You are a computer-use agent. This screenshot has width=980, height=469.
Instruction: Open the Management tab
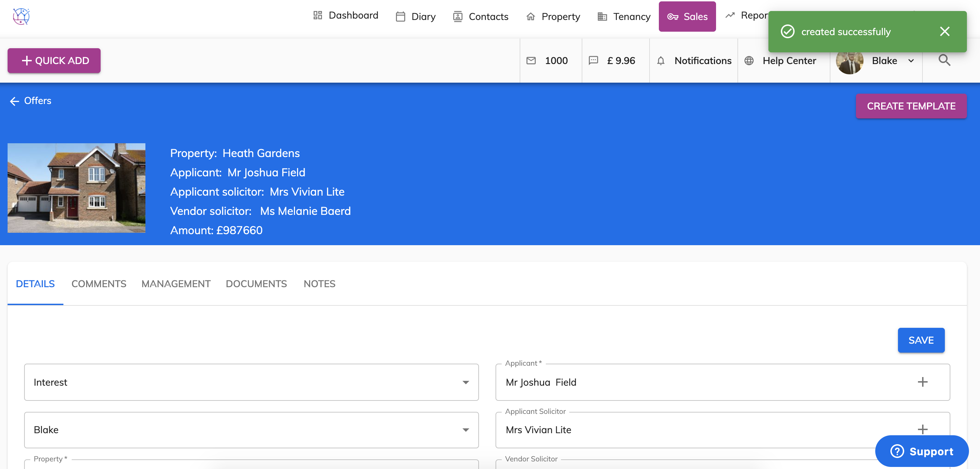click(176, 284)
